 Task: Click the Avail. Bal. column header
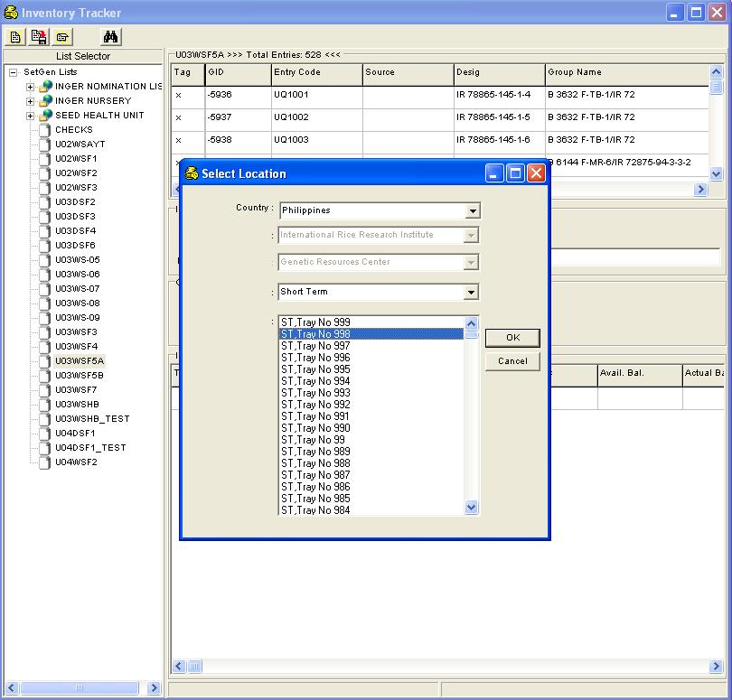point(640,375)
